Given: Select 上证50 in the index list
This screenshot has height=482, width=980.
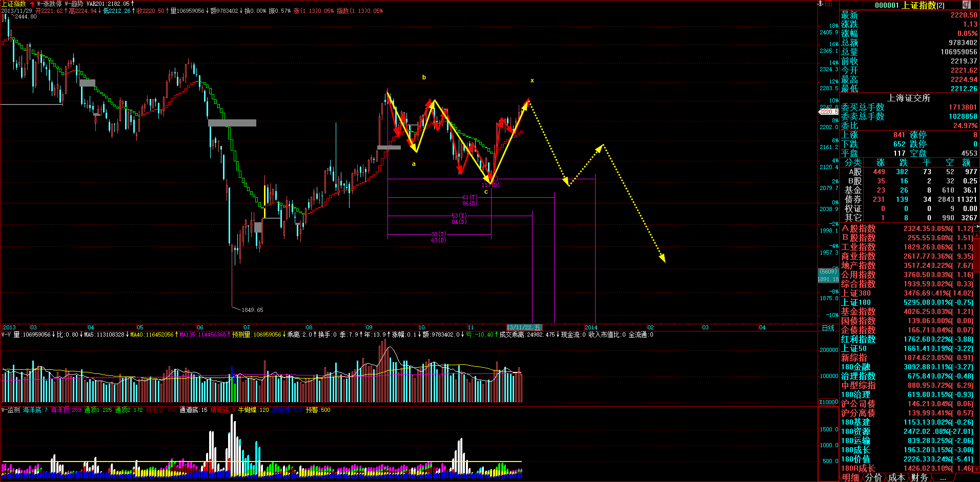Looking at the screenshot, I should [x=853, y=348].
